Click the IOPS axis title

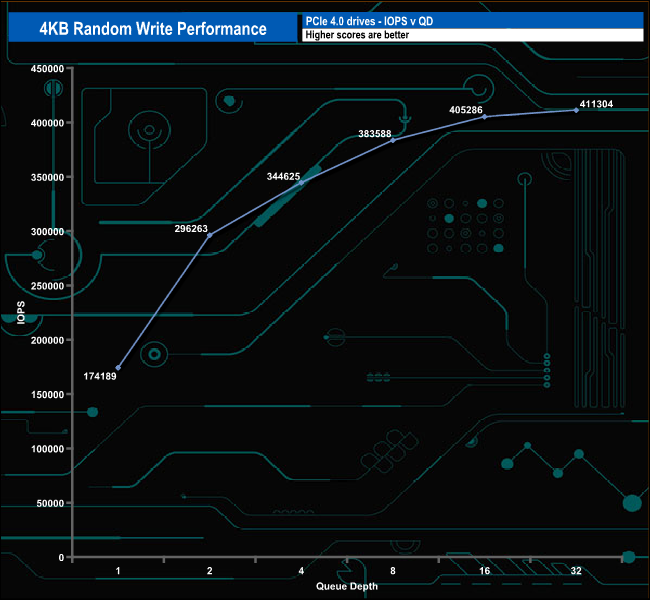(21, 313)
